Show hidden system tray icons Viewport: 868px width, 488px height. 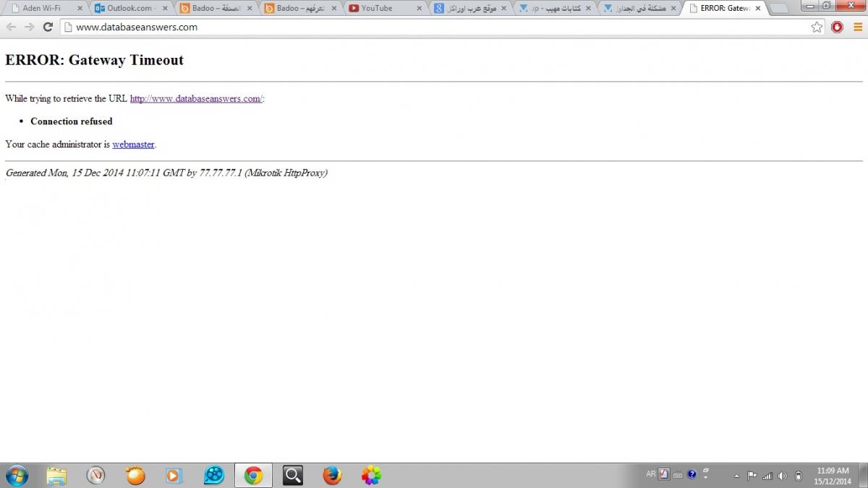[736, 476]
